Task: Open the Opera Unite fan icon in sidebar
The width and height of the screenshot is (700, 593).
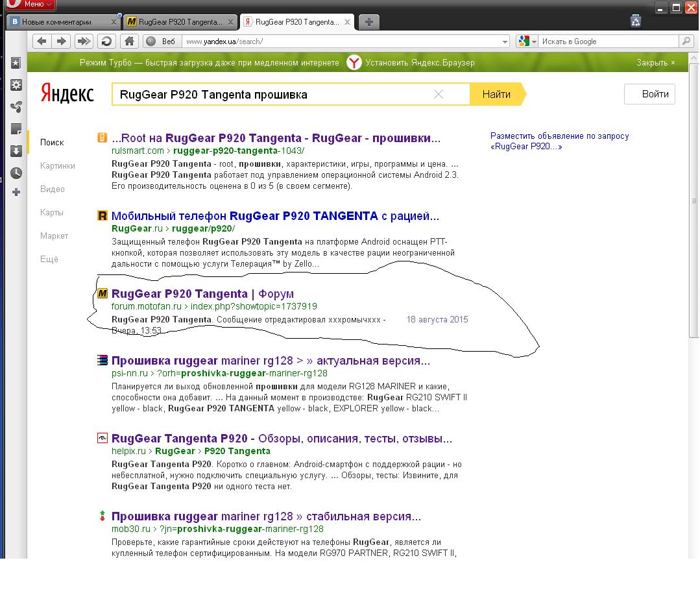Action: (16, 106)
